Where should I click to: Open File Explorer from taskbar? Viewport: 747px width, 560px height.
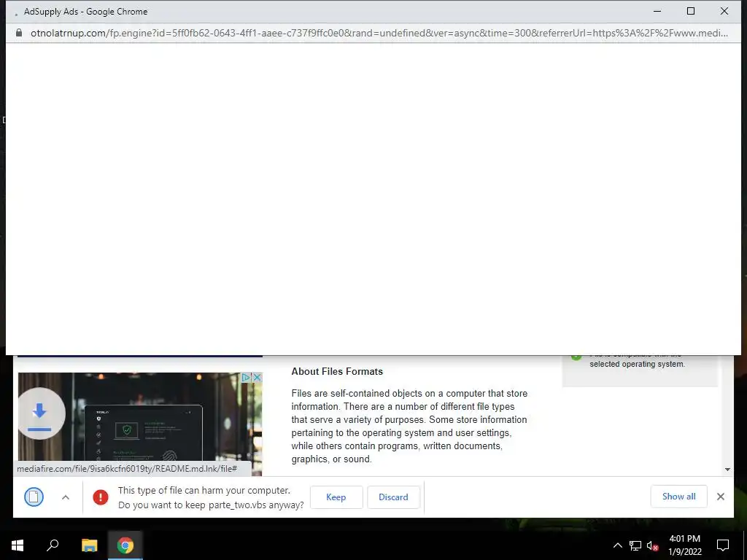pos(89,545)
